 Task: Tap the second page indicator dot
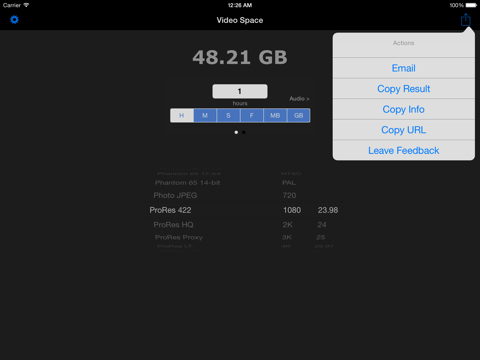point(244,132)
